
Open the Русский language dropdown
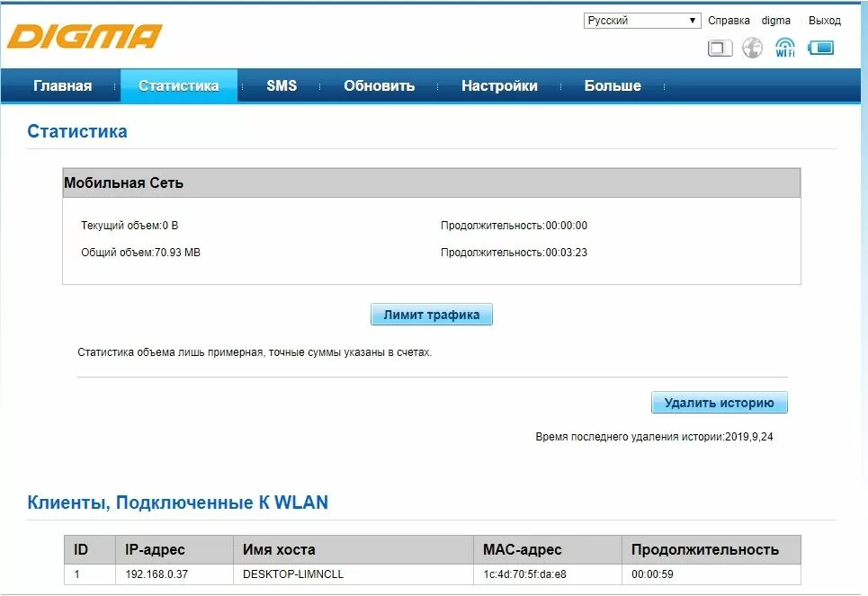[641, 21]
